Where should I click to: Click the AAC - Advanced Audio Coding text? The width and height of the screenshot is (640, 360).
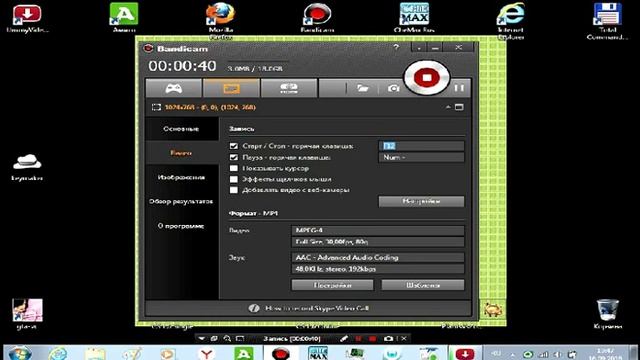347,258
